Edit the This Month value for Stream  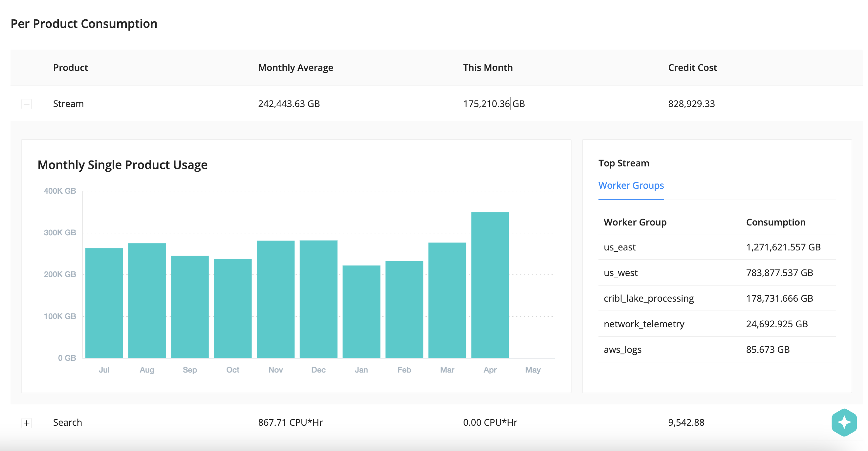tap(494, 104)
